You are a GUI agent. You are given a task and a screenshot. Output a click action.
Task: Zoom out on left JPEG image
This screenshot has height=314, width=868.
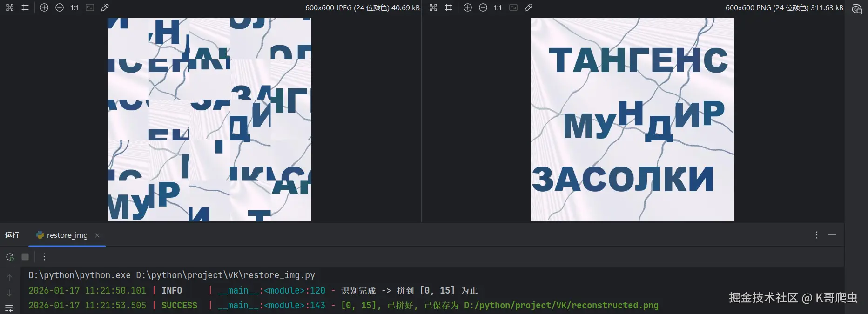click(x=60, y=7)
